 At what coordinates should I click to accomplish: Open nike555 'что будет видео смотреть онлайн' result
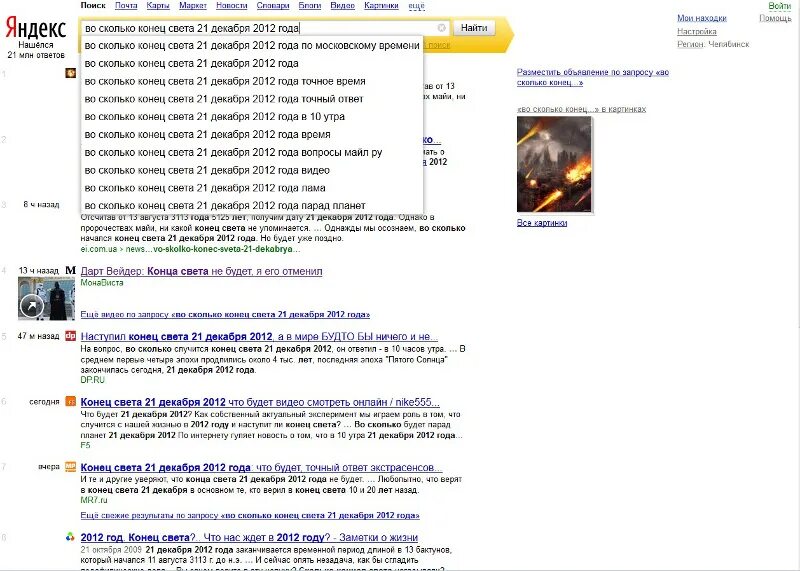(260, 402)
